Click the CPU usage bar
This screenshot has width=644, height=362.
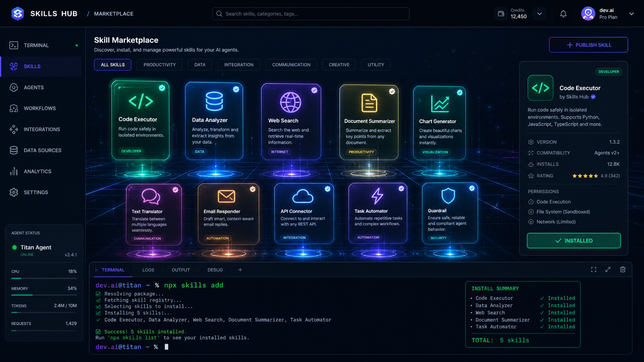tap(44, 278)
